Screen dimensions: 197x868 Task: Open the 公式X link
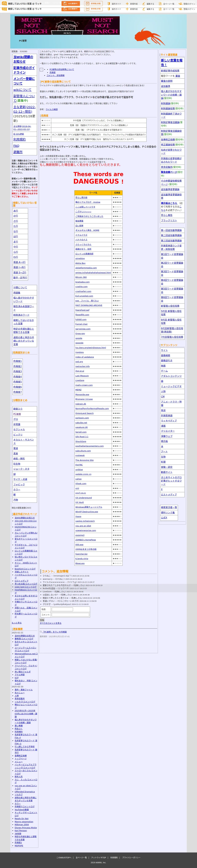coord(164,518)
